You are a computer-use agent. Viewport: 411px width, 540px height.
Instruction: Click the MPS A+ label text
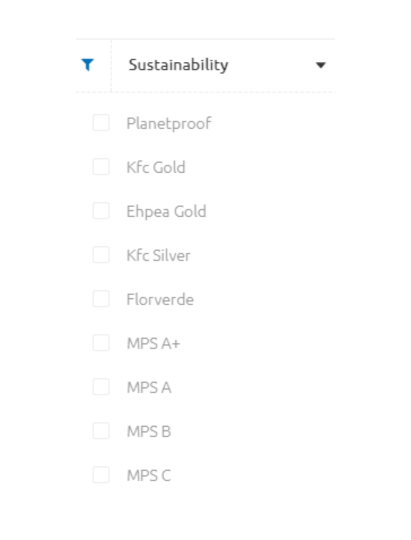pyautogui.click(x=153, y=344)
